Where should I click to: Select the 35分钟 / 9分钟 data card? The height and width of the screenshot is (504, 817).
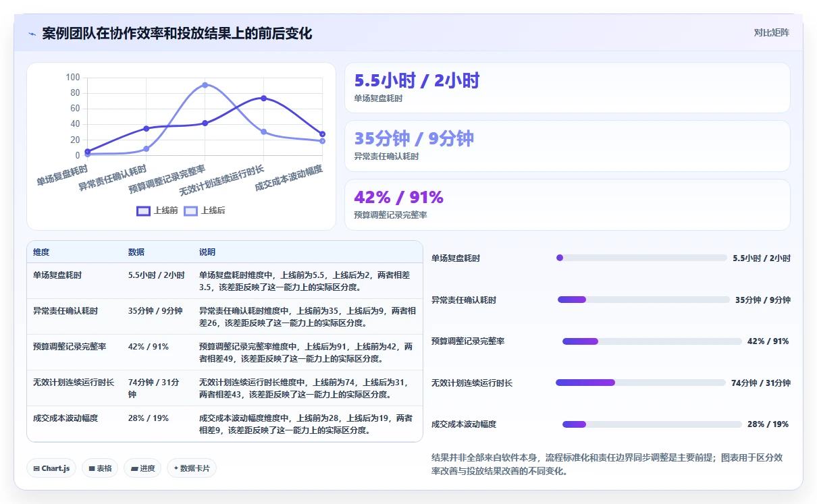[567, 146]
